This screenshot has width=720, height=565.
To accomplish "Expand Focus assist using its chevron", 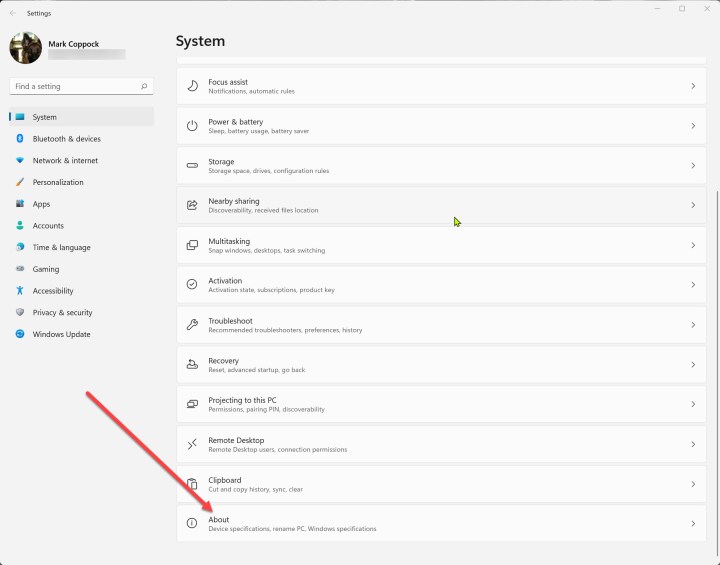I will pyautogui.click(x=693, y=87).
